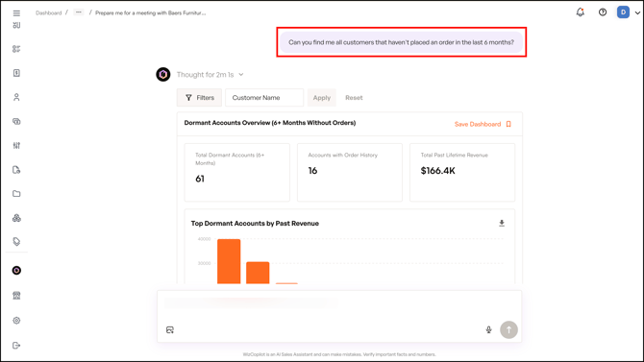Viewport: 644px width, 362px height.
Task: Click the invoice dollar document sidebar icon
Action: click(16, 73)
